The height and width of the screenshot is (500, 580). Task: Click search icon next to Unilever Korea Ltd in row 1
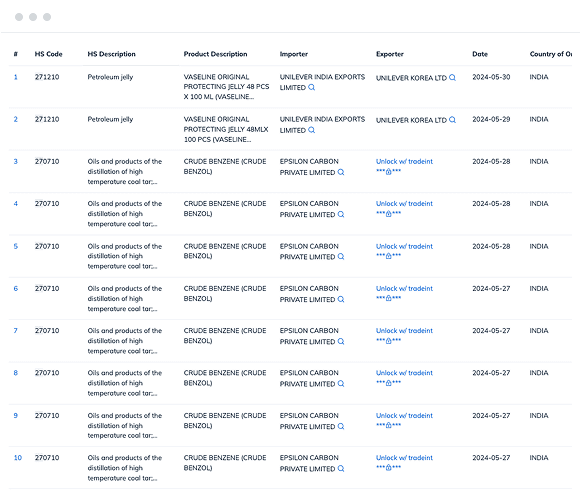pyautogui.click(x=452, y=78)
